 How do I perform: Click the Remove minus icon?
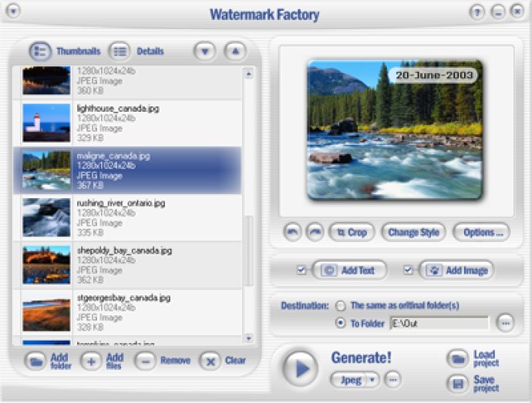pyautogui.click(x=145, y=361)
